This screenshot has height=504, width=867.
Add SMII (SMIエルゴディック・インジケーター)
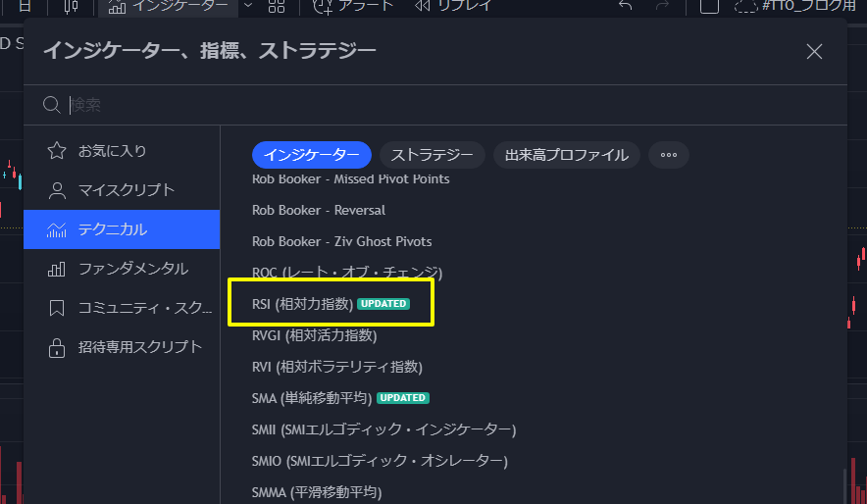click(383, 429)
